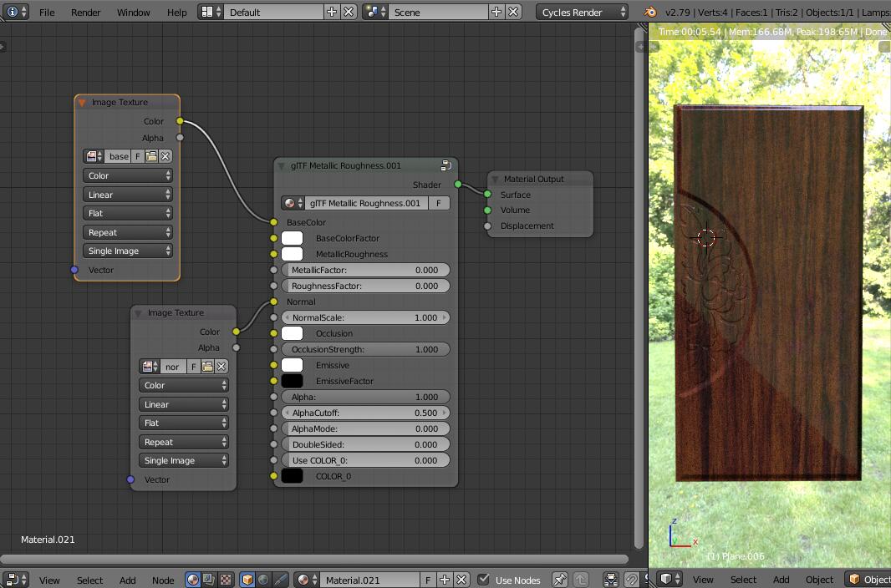Select shader nodes tree type
This screenshot has height=588, width=891.
point(193,580)
